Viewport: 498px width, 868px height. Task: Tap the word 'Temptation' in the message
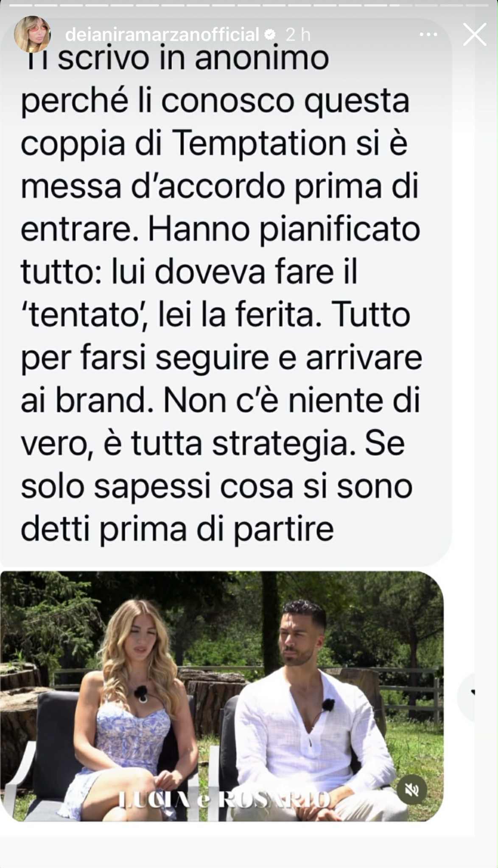[260, 143]
